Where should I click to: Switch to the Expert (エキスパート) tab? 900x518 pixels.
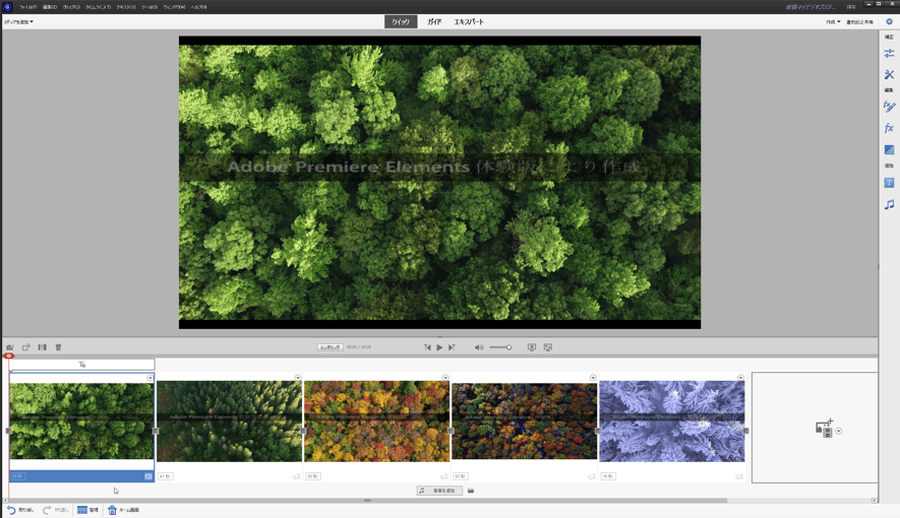469,22
